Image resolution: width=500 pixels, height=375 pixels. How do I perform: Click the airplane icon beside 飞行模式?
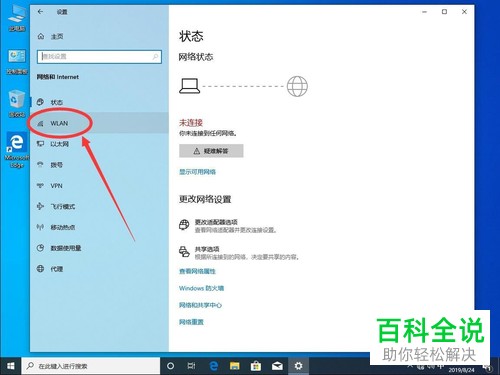(x=40, y=206)
